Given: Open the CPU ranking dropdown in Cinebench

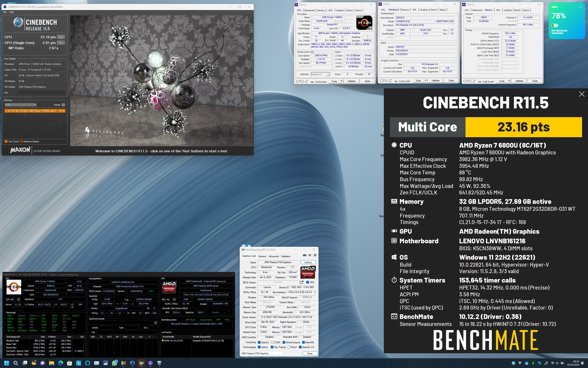Looking at the screenshot, I should [21, 105].
